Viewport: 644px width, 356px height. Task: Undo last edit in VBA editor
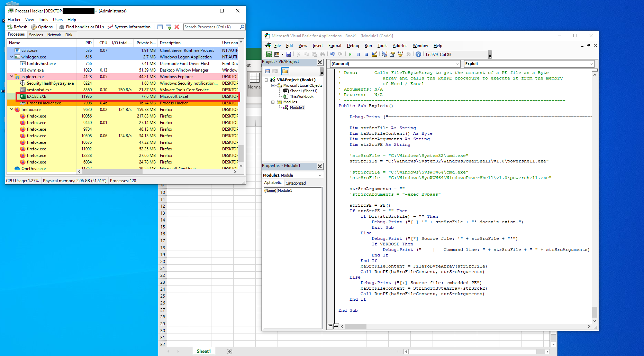(332, 54)
